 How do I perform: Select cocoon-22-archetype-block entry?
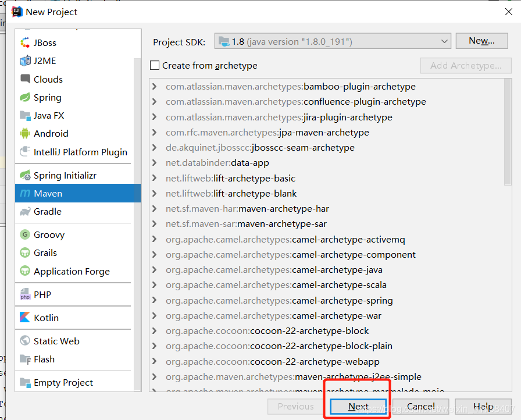tap(267, 330)
